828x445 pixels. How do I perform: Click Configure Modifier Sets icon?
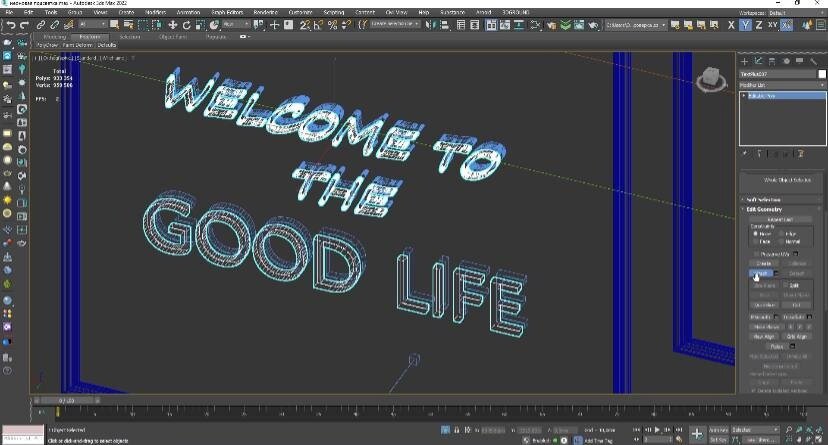click(801, 154)
